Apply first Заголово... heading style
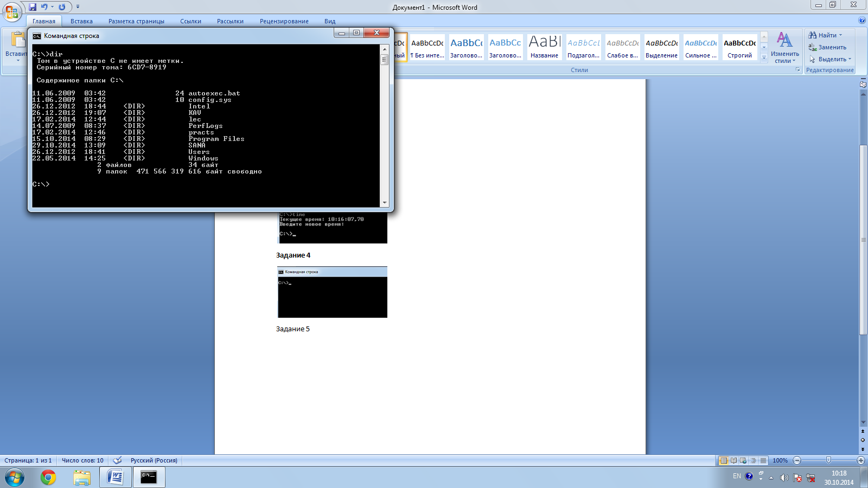This screenshot has width=868, height=488. pyautogui.click(x=466, y=47)
